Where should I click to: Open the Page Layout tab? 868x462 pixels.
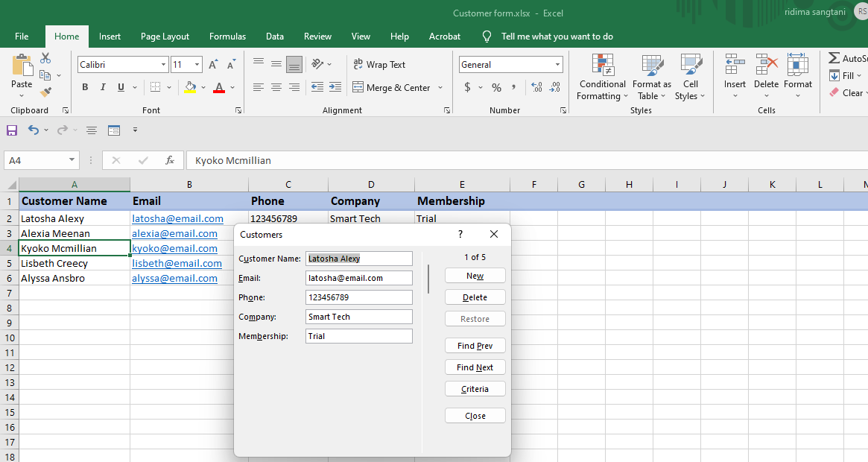[x=165, y=37]
